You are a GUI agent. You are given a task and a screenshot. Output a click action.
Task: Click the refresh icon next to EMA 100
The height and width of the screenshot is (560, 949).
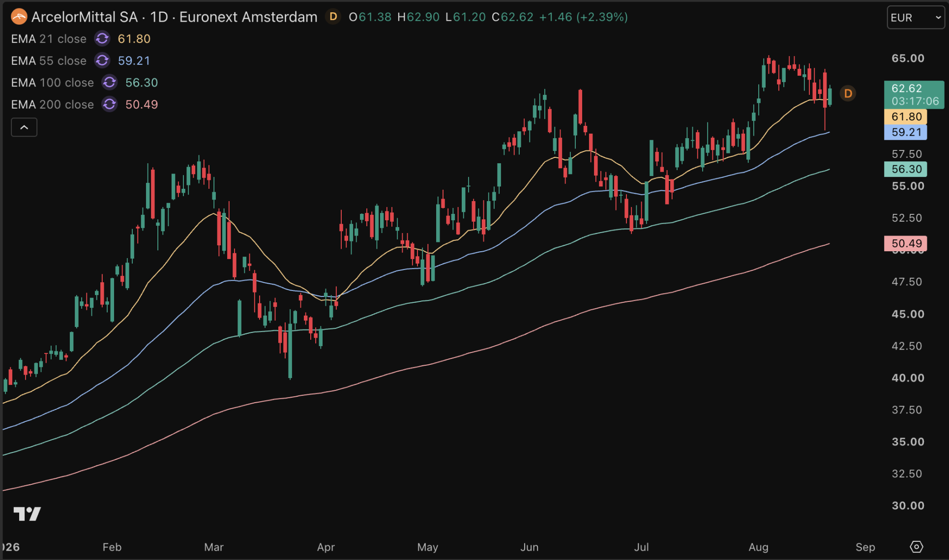pyautogui.click(x=110, y=83)
